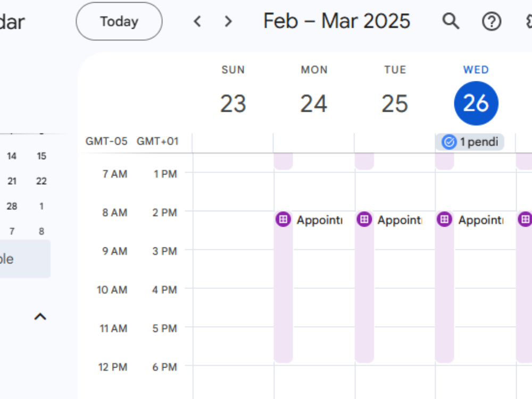Screen dimensions: 532x399
Task: Open the help question mark icon
Action: [491, 21]
